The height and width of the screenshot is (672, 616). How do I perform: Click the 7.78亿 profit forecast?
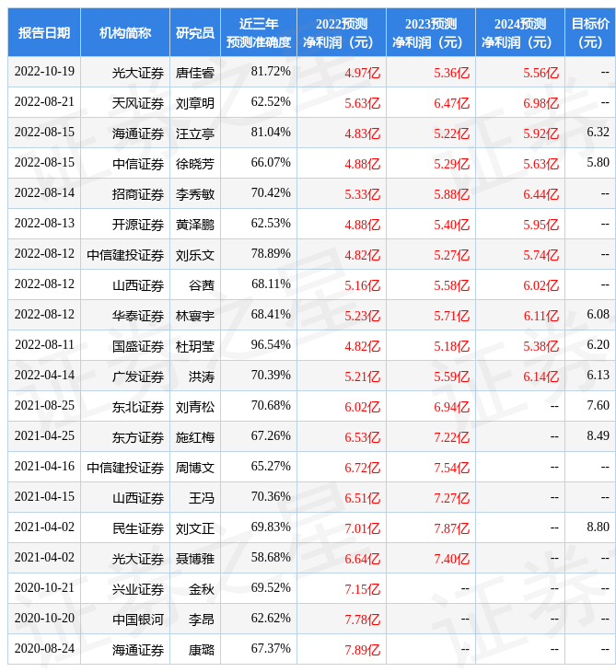click(363, 620)
